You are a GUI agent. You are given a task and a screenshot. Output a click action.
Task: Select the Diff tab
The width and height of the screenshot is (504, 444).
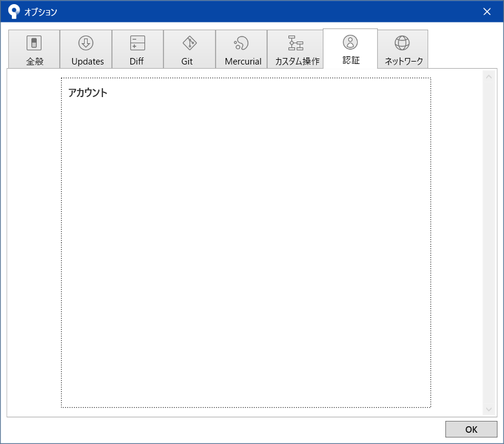[137, 49]
